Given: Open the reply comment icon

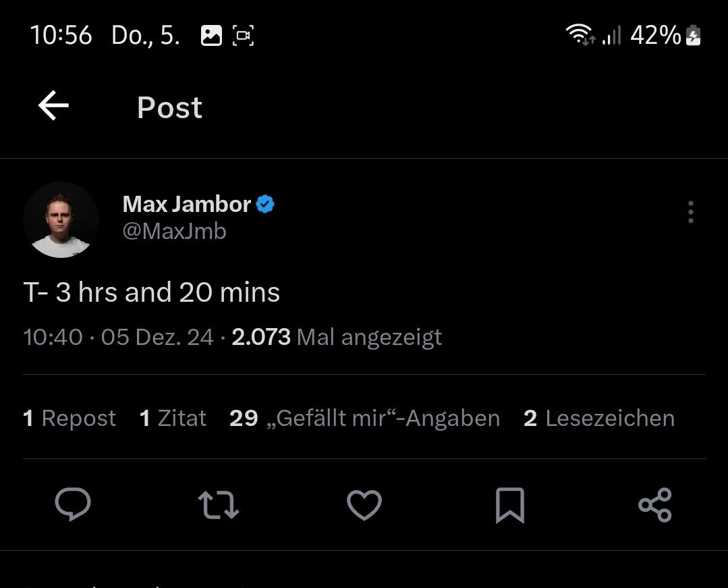Looking at the screenshot, I should (x=73, y=505).
